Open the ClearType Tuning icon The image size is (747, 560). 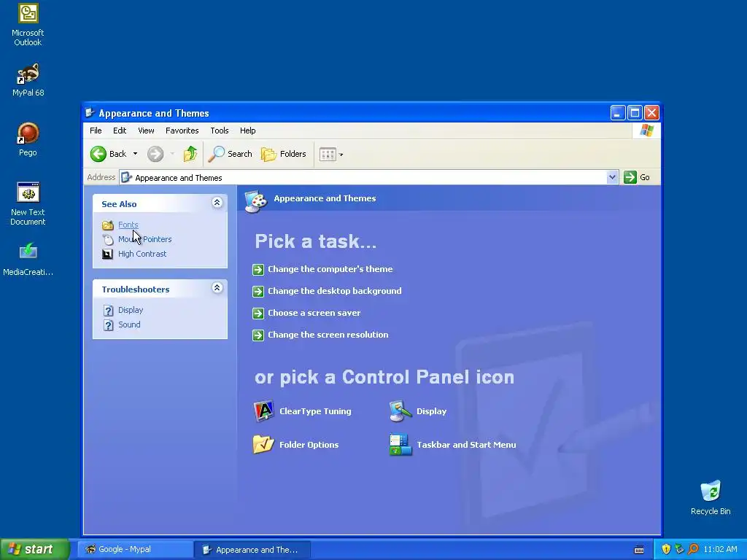tap(263, 411)
